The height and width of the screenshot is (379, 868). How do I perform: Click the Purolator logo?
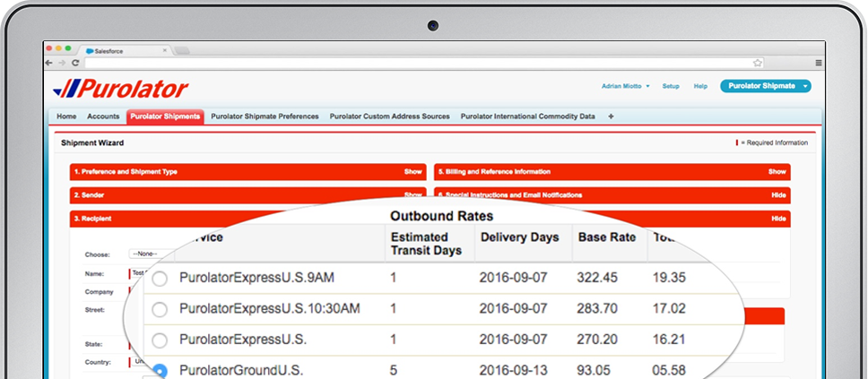click(x=121, y=88)
